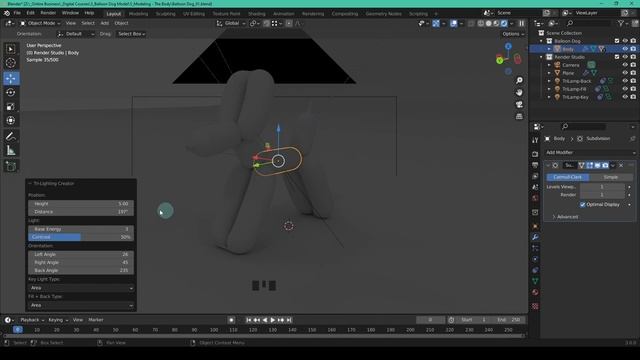Expand the Body object tree row
Screen dimensions: 640x360
(x=549, y=49)
